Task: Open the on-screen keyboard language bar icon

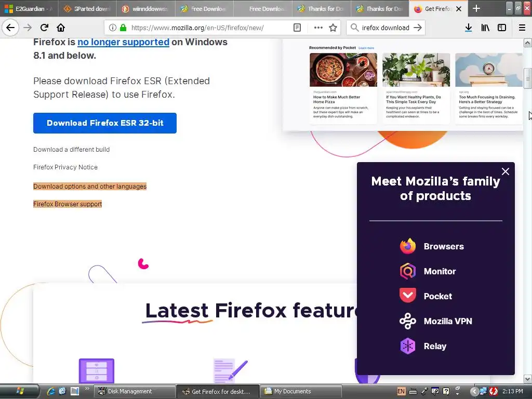Action: click(x=413, y=391)
